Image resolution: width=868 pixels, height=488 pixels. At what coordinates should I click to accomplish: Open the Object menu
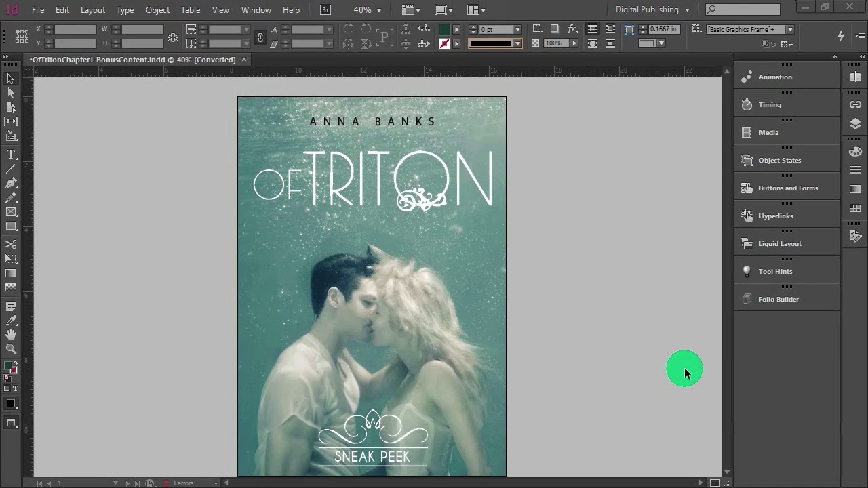pos(157,9)
